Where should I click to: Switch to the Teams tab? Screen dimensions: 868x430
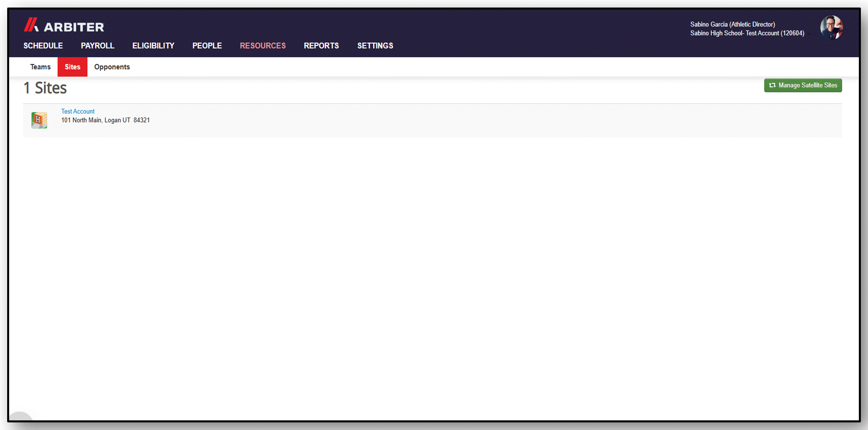pyautogui.click(x=41, y=67)
